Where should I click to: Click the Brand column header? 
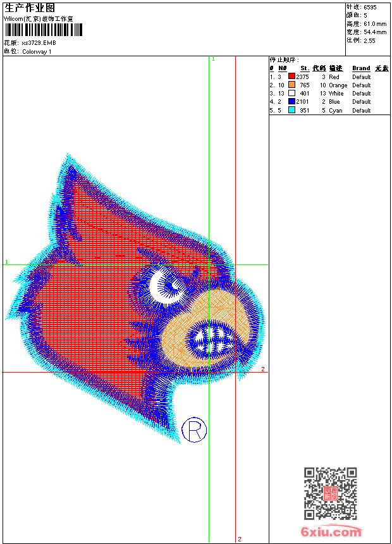(361, 68)
